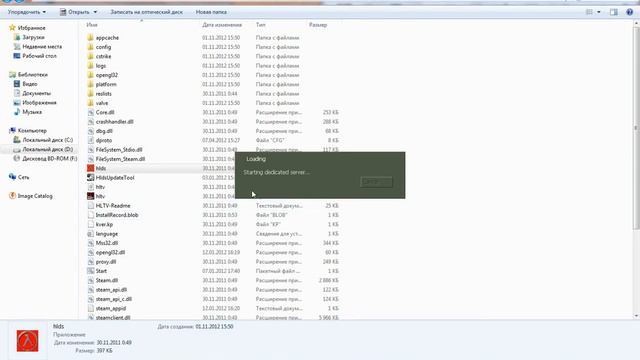Select the appcache folder icon

pyautogui.click(x=91, y=38)
